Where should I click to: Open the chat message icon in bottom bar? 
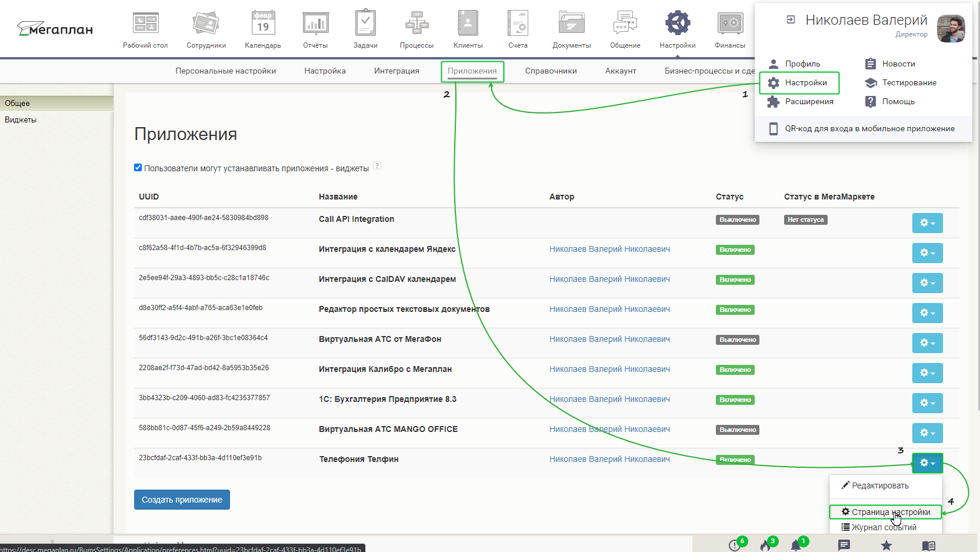pyautogui.click(x=844, y=546)
